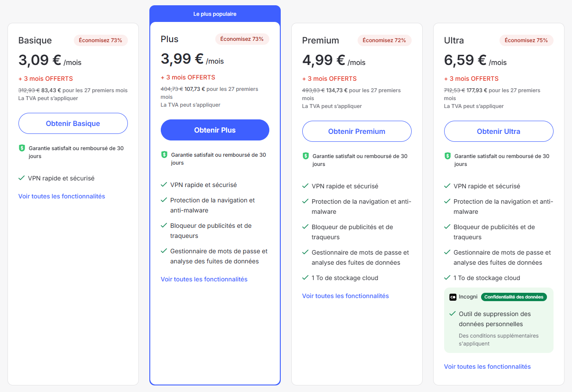Click the guarantee shield icon under Obtenir Premium
The height and width of the screenshot is (392, 572).
pyautogui.click(x=306, y=156)
